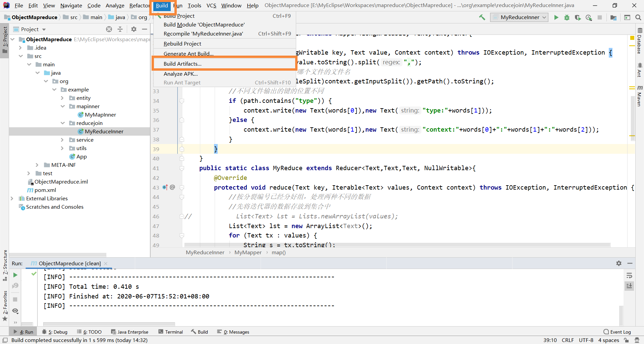Click the tool window toggle icon bottom-left
The height and width of the screenshot is (344, 644).
(x=5, y=340)
